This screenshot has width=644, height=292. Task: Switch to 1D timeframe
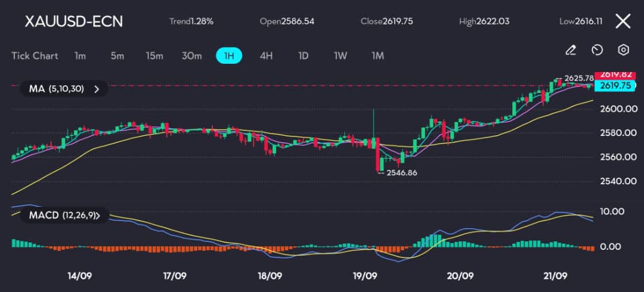303,56
